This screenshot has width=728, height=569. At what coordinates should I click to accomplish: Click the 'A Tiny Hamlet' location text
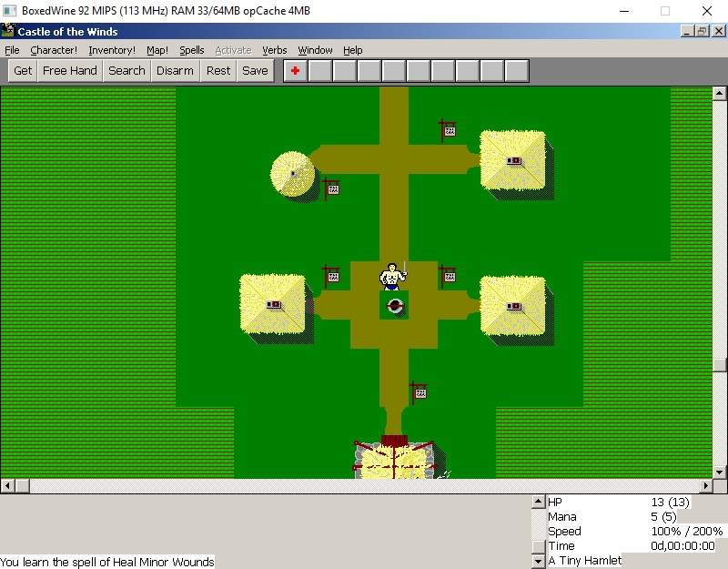(x=584, y=561)
